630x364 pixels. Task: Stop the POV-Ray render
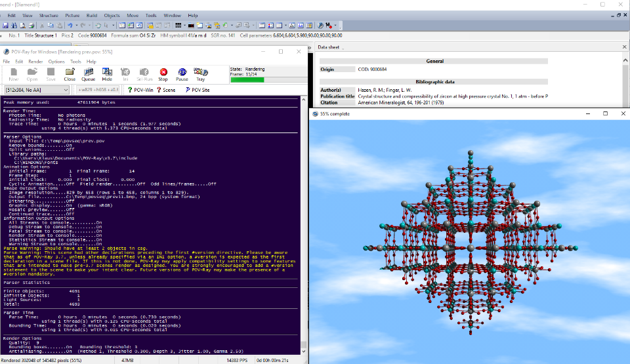point(163,74)
